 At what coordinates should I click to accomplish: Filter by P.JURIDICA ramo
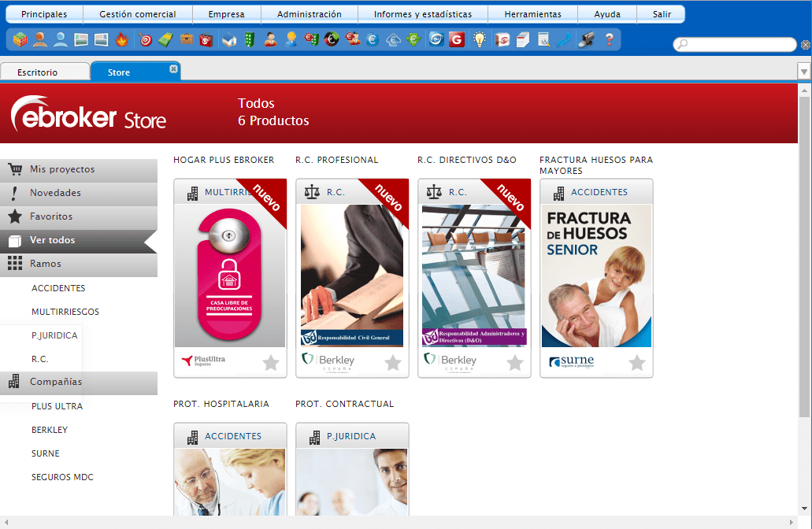pyautogui.click(x=54, y=335)
